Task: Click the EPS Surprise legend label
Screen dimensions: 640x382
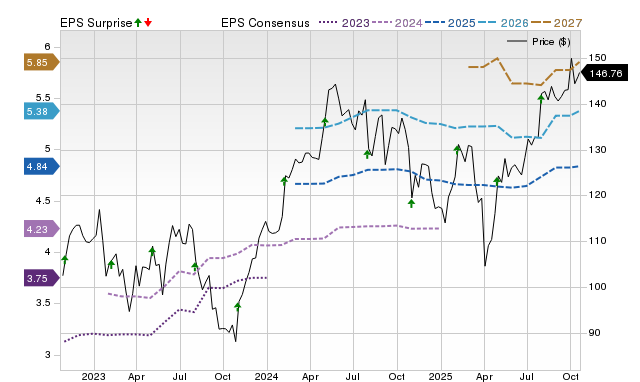Action: point(96,23)
